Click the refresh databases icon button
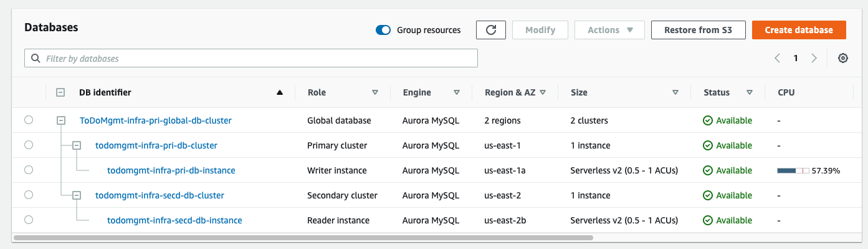The image size is (868, 249). tap(490, 30)
